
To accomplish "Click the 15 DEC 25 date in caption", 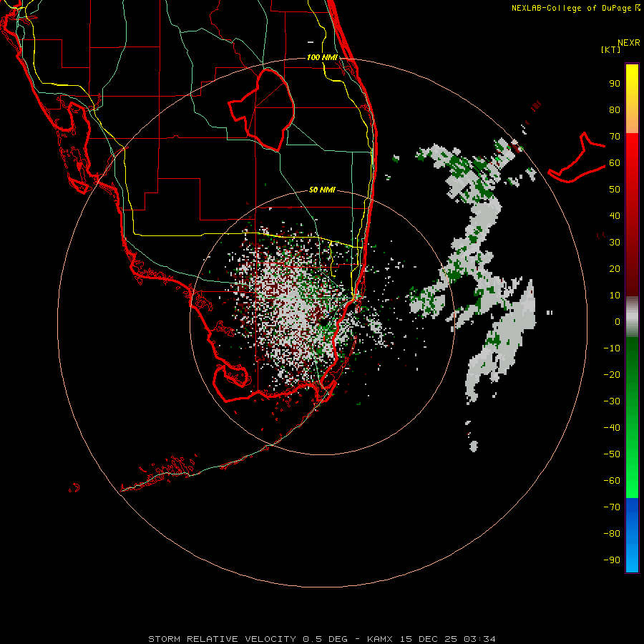I will 429,639.
